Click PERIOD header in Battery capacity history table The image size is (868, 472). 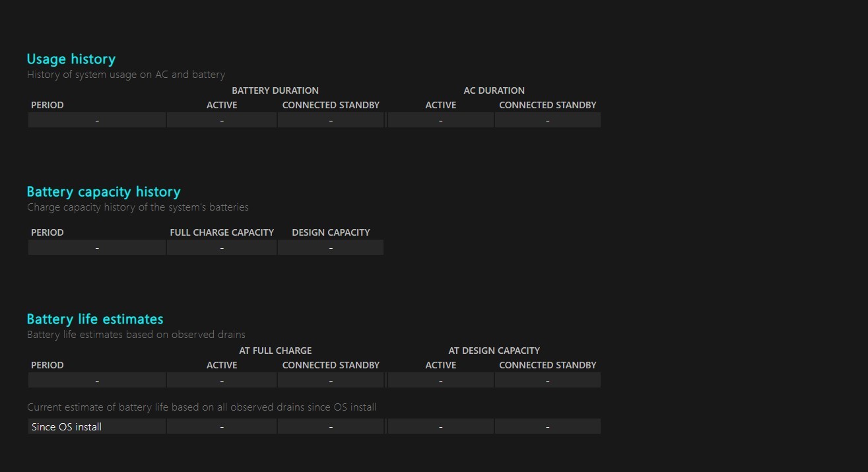coord(48,232)
